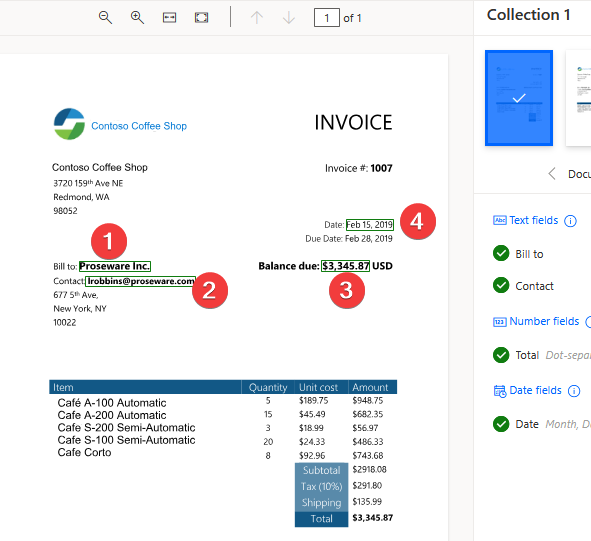This screenshot has height=541, width=591.
Task: Click the fit to width icon
Action: [x=169, y=18]
